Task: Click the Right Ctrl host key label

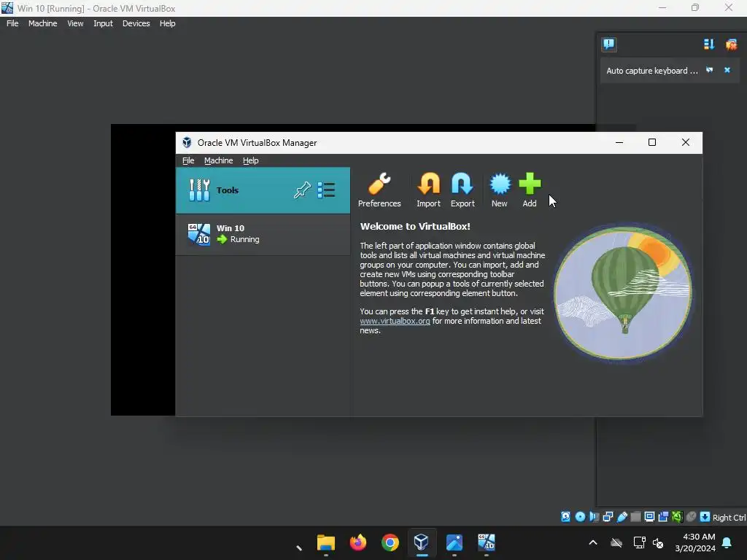Action: click(729, 518)
